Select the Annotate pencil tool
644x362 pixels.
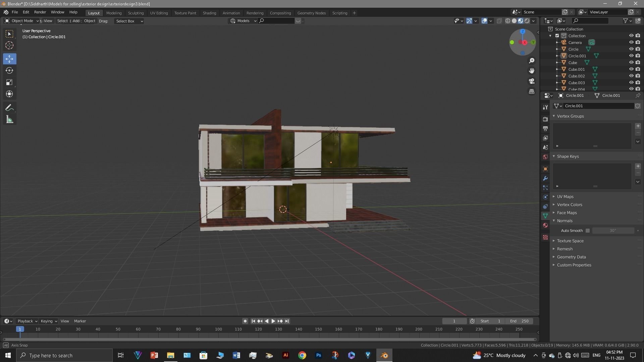click(9, 108)
